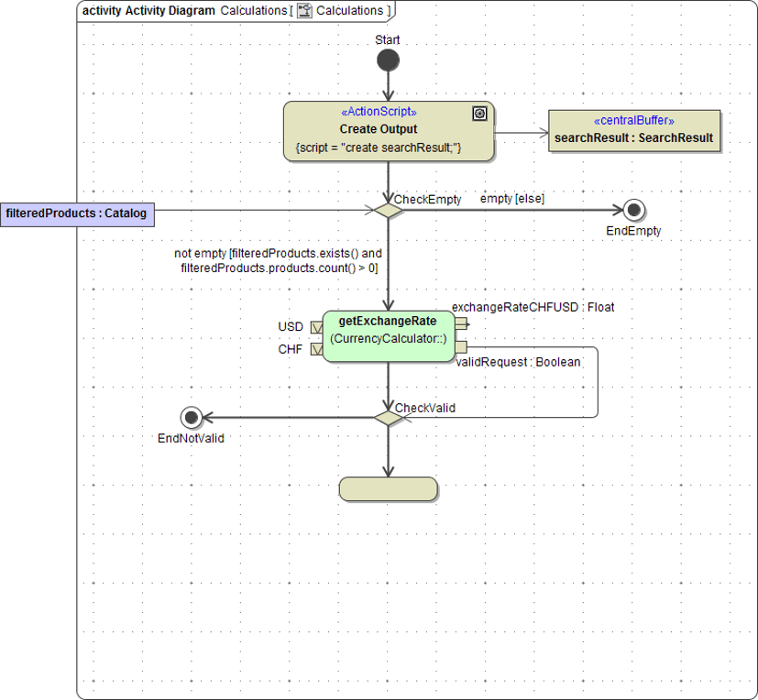Select the CHF input pin marker
This screenshot has width=758, height=700.
click(x=314, y=349)
